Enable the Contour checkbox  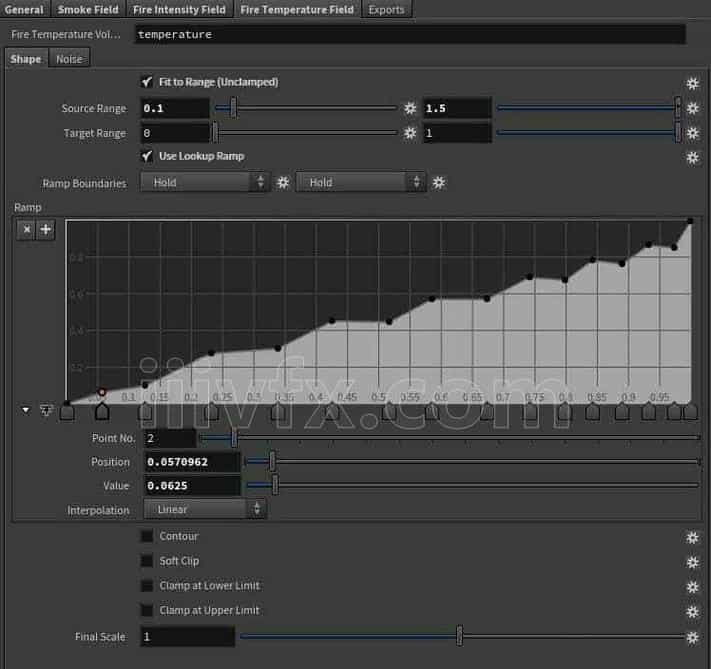pyautogui.click(x=146, y=536)
